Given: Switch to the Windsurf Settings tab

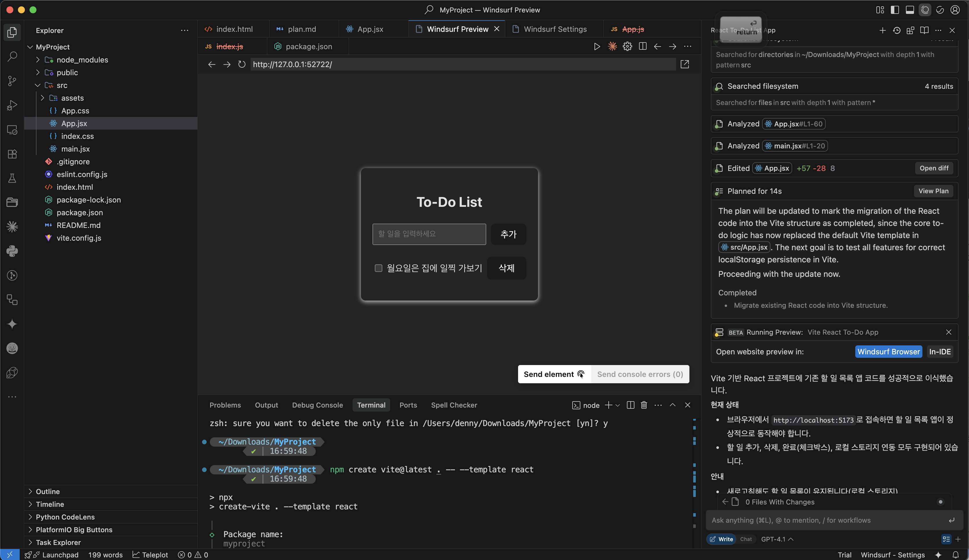Looking at the screenshot, I should [x=555, y=29].
